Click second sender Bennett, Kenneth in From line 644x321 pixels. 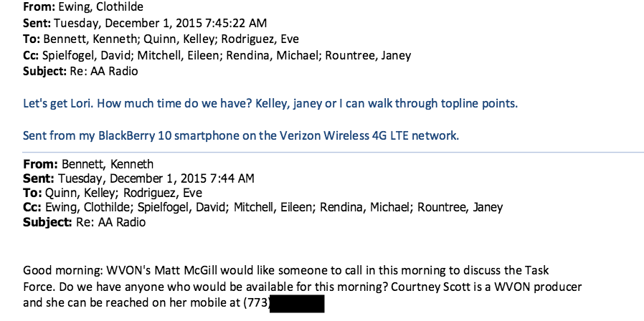pyautogui.click(x=108, y=164)
